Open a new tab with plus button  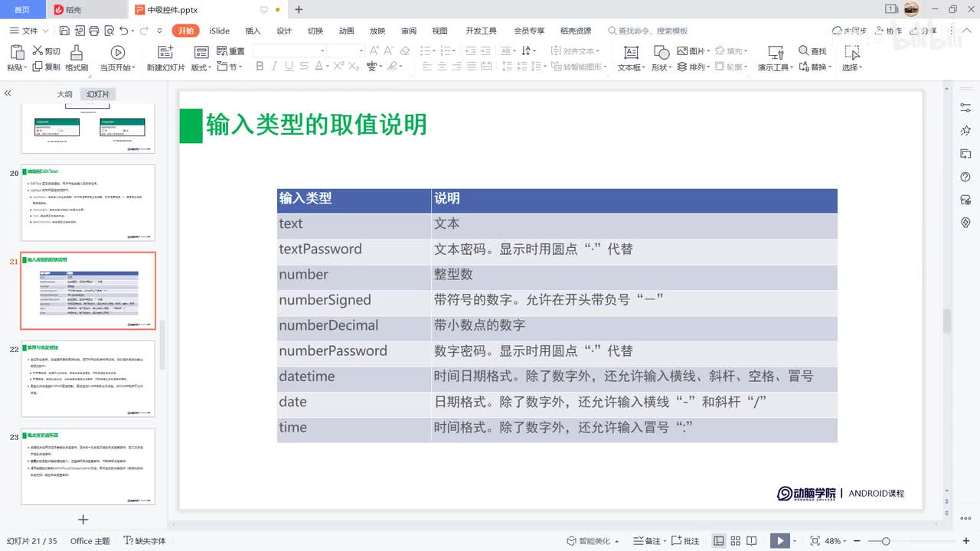point(299,9)
